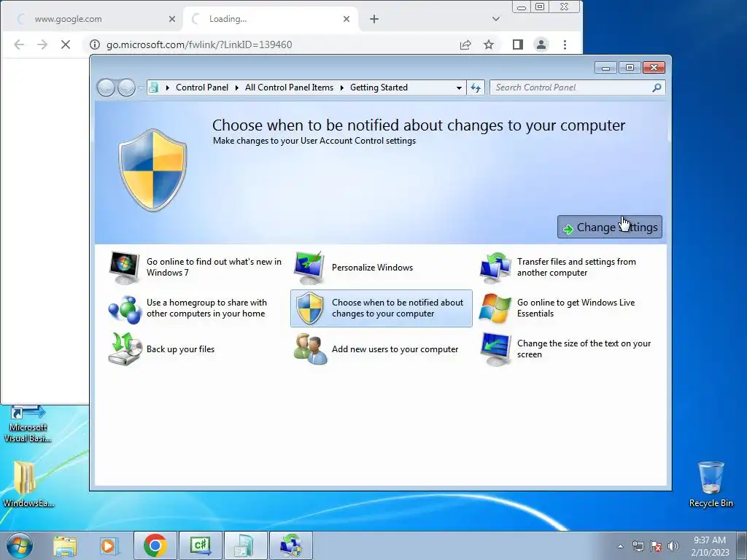Click the Change settings button

click(x=609, y=227)
